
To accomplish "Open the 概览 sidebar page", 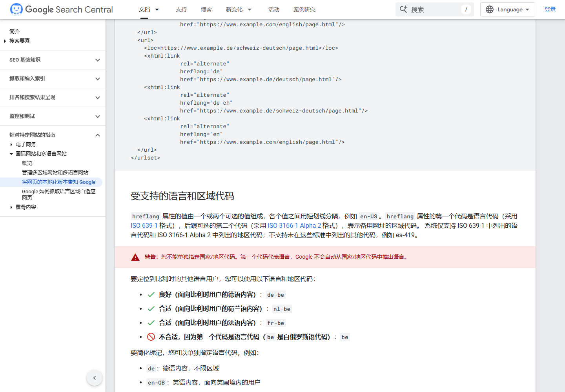I will (x=27, y=163).
